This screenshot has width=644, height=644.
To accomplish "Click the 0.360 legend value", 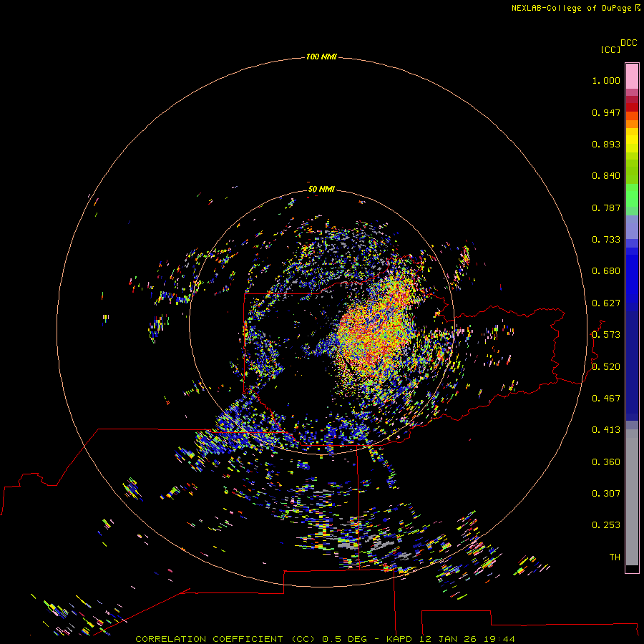I will point(606,462).
